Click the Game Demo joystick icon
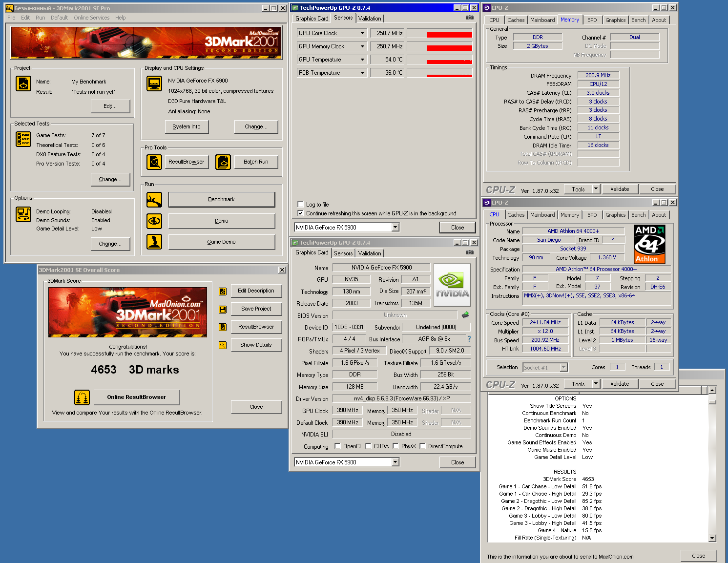 (154, 242)
